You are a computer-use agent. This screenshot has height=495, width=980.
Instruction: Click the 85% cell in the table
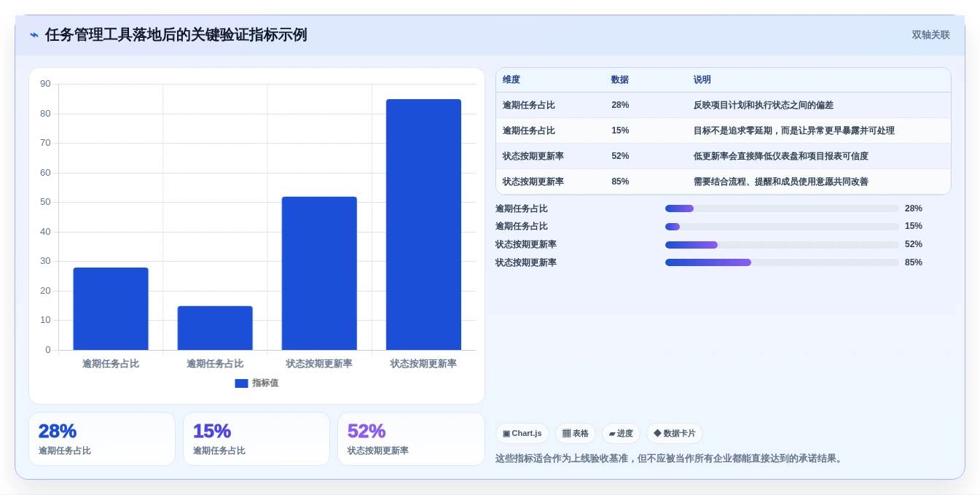coord(620,182)
